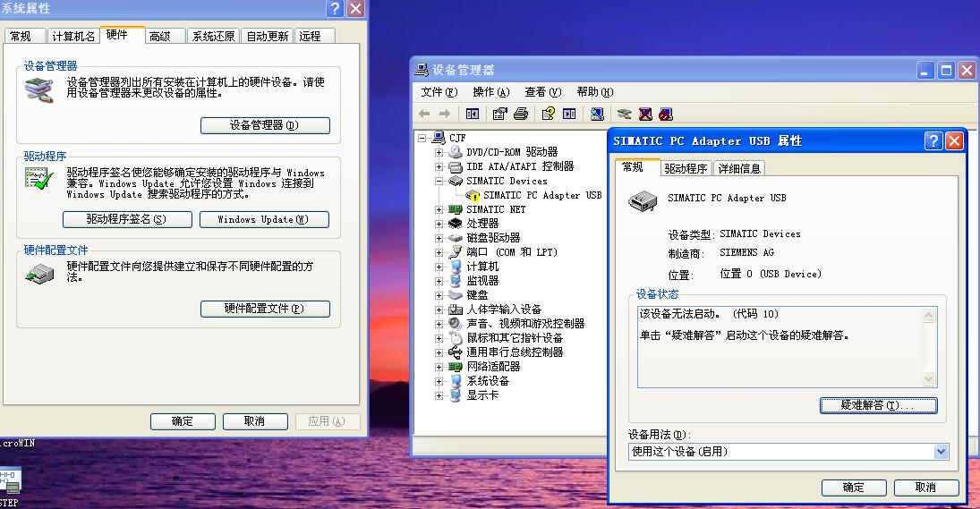Expand the DVD/CD-ROM drives node

[439, 152]
